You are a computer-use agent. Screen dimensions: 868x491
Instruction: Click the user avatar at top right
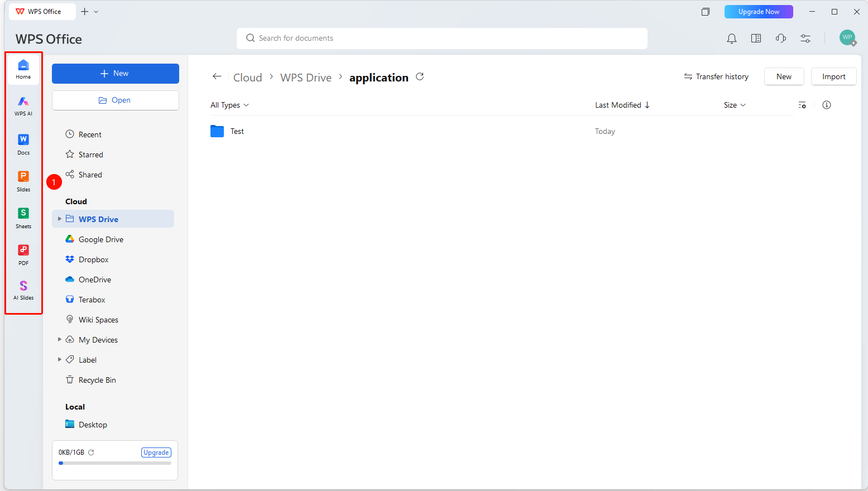(x=847, y=38)
